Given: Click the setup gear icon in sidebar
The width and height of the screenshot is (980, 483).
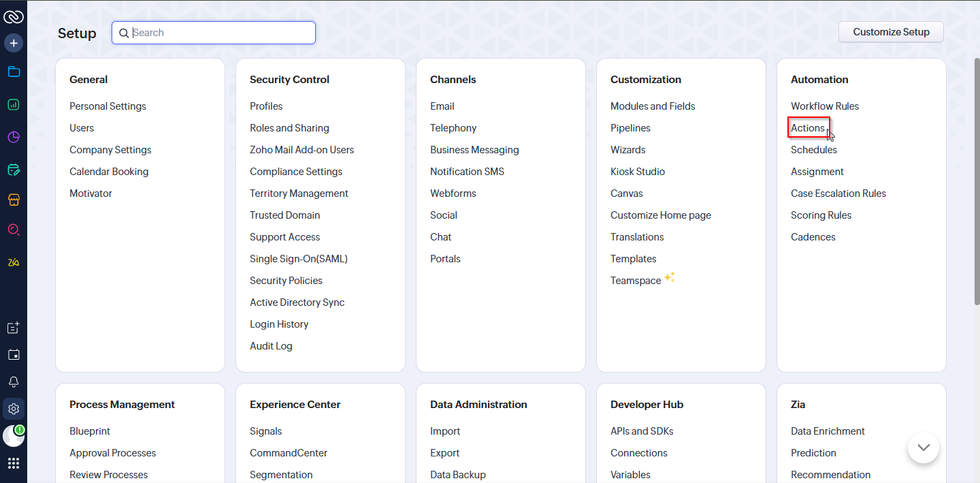Looking at the screenshot, I should coord(14,409).
